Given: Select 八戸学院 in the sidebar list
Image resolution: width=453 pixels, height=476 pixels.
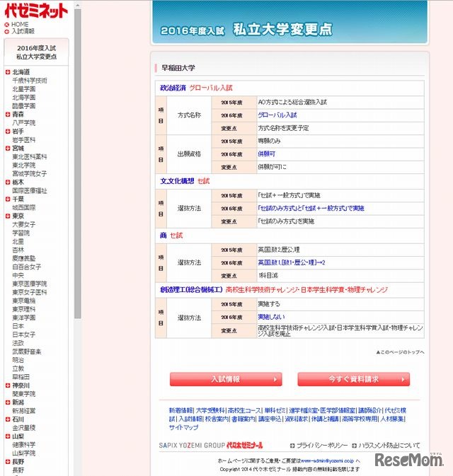Looking at the screenshot, I should pyautogui.click(x=23, y=123).
